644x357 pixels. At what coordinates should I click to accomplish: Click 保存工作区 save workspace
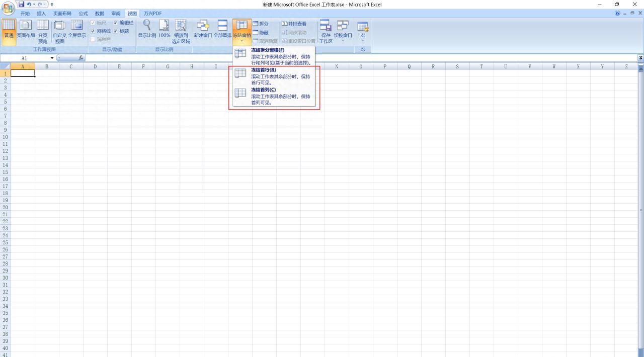tap(326, 32)
